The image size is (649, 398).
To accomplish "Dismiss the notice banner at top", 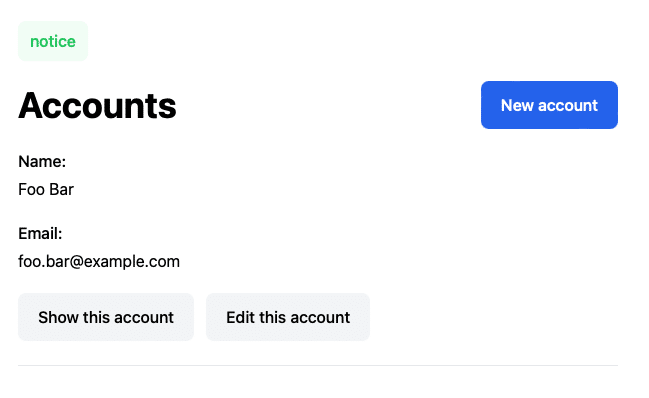I will pos(53,41).
